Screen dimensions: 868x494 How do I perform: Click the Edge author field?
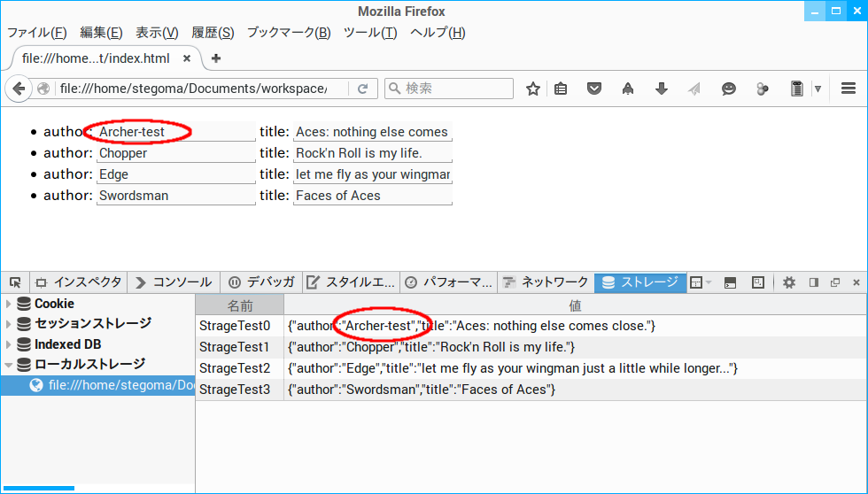176,174
